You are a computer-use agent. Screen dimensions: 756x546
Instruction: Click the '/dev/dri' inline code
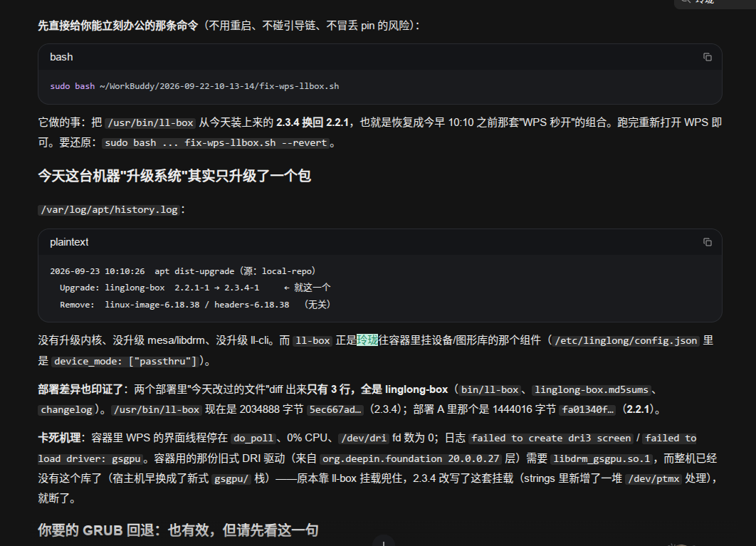click(364, 438)
